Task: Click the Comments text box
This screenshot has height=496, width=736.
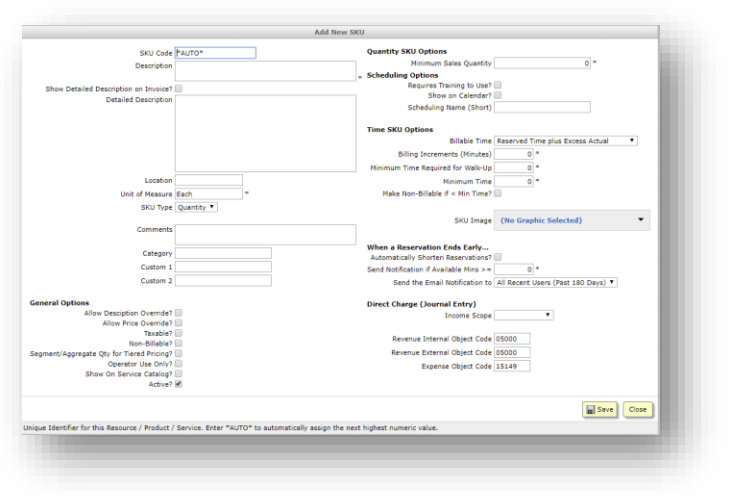Action: 265,234
